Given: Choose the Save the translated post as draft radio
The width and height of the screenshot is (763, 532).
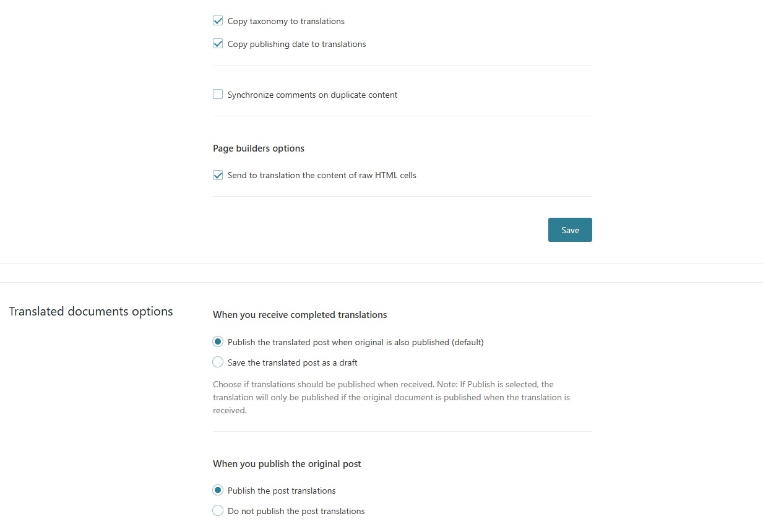Looking at the screenshot, I should point(218,363).
